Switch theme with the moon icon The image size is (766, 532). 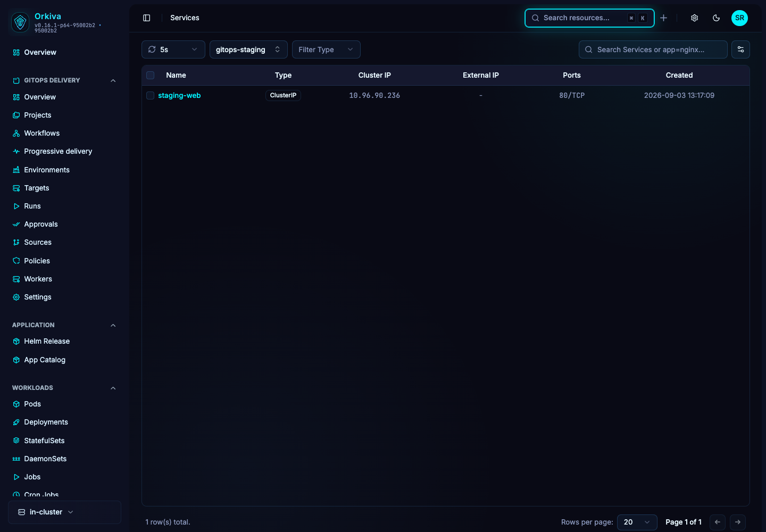pyautogui.click(x=717, y=18)
